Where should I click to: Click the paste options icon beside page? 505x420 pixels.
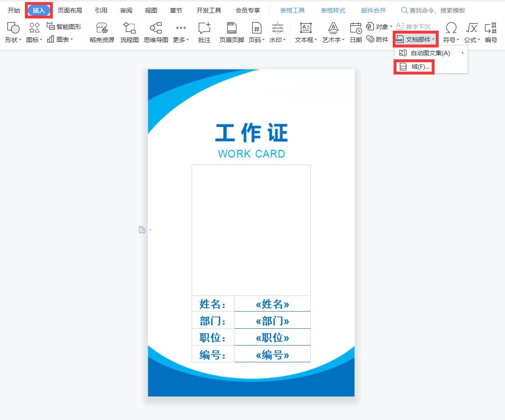click(x=142, y=230)
